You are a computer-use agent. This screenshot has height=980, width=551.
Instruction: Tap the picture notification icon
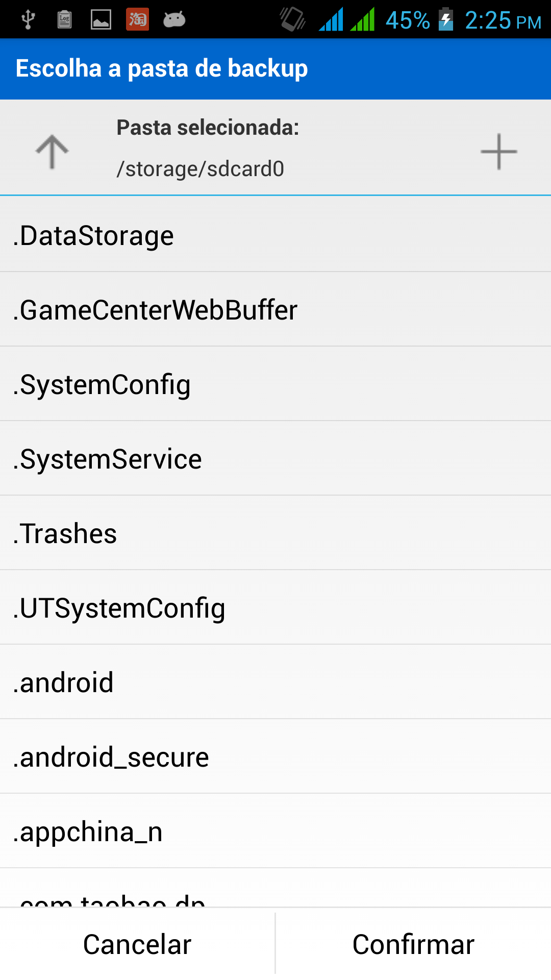point(101,20)
